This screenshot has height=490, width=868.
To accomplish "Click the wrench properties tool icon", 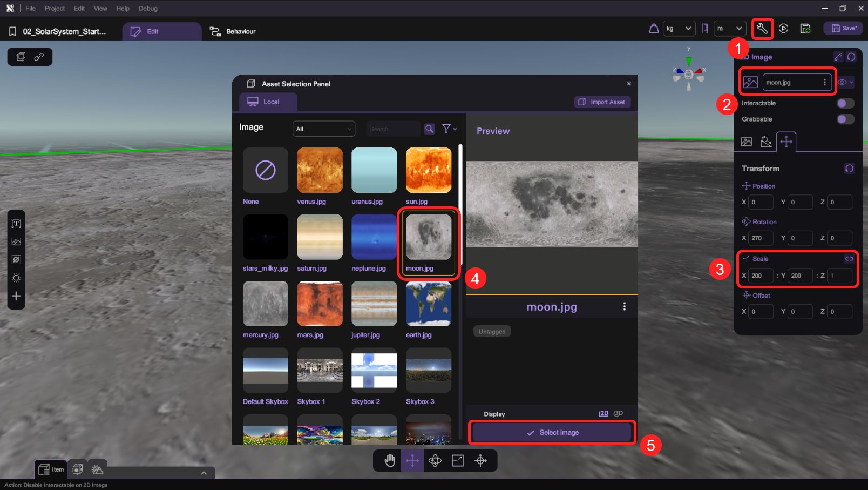I will pyautogui.click(x=762, y=29).
